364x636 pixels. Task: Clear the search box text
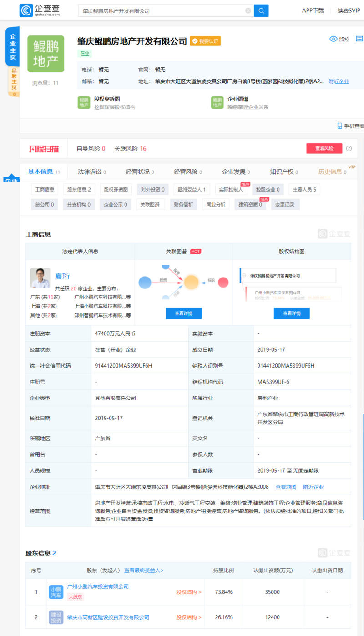248,10
